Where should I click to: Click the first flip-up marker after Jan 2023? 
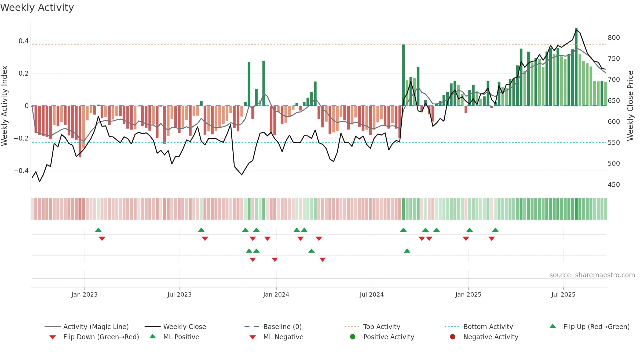click(x=98, y=230)
